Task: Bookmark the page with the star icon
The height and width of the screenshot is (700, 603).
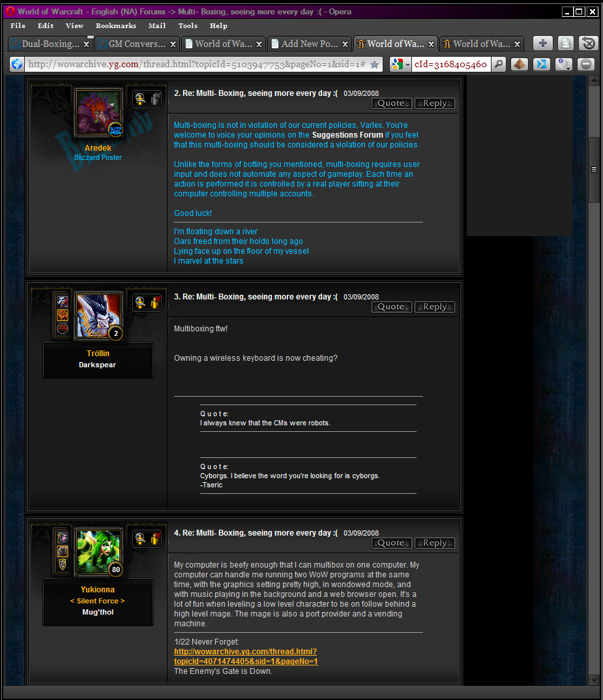Action: [375, 65]
